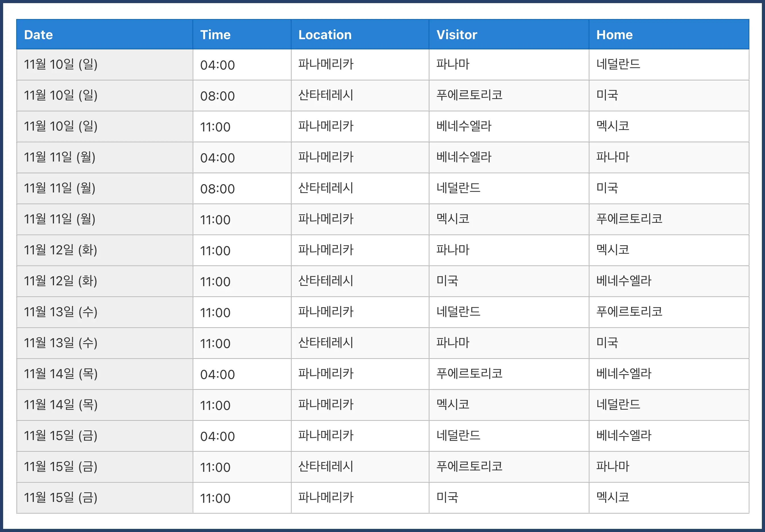Click the Date column header
Viewport: 765px width, 532px height.
point(38,35)
